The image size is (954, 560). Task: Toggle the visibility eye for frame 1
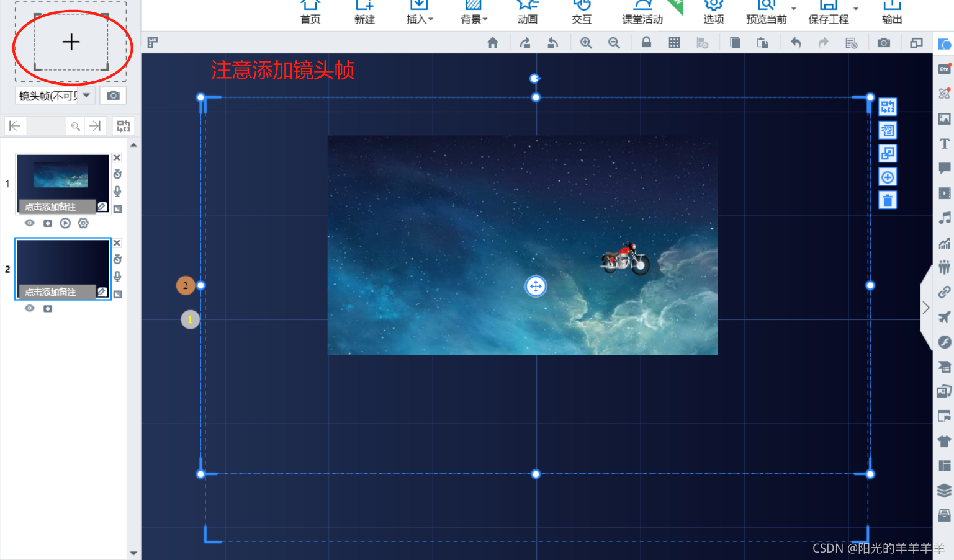tap(29, 223)
